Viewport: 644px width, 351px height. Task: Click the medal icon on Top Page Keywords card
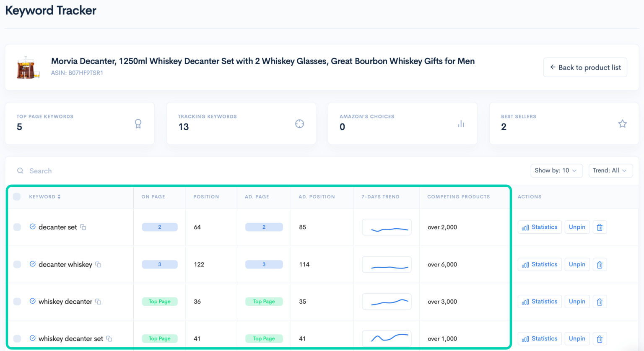pyautogui.click(x=138, y=124)
